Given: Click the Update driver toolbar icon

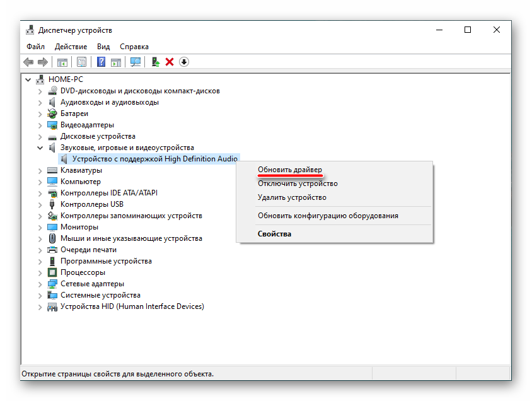Looking at the screenshot, I should (x=156, y=62).
